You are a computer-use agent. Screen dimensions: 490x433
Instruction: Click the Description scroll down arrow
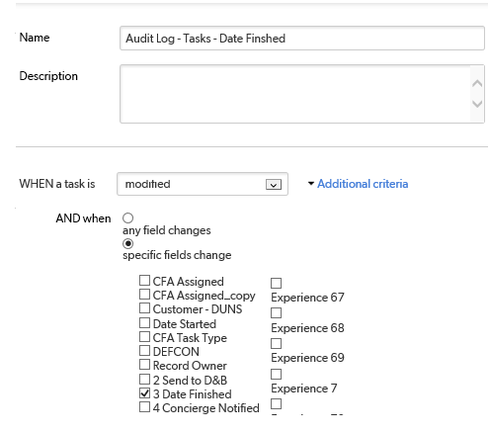[477, 104]
